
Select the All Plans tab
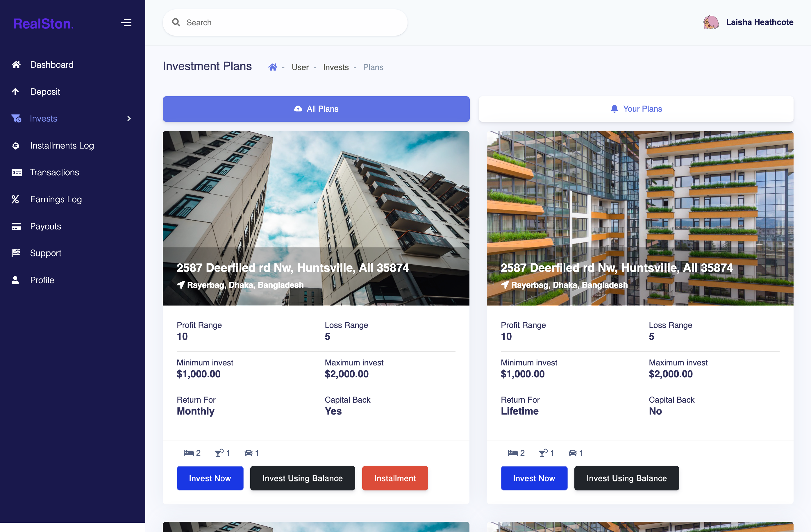click(x=316, y=109)
